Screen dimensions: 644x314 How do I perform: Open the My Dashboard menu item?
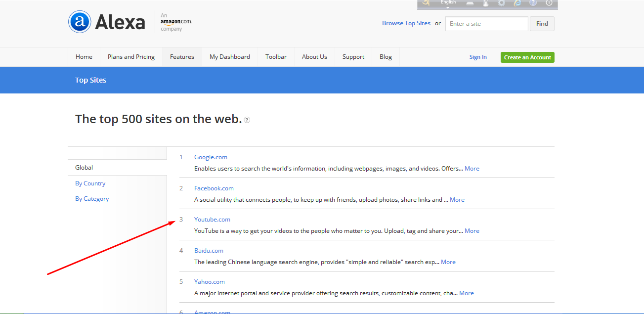click(x=229, y=57)
